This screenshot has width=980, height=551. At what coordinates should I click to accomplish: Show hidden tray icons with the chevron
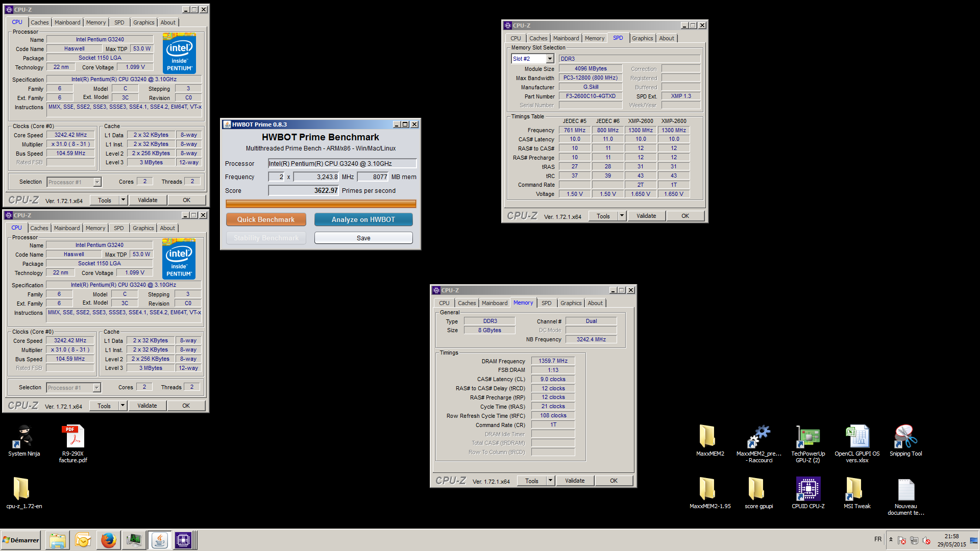click(891, 540)
